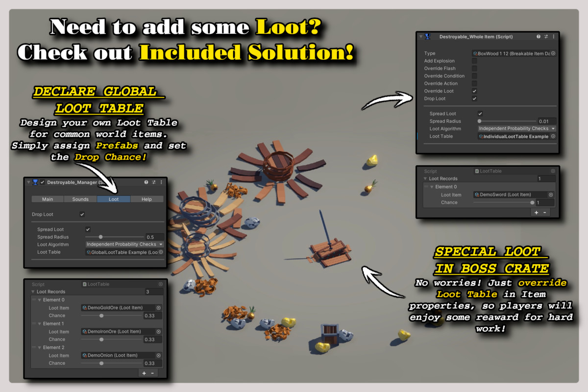588x392 pixels.
Task: Switch to the Main tab
Action: [x=48, y=199]
